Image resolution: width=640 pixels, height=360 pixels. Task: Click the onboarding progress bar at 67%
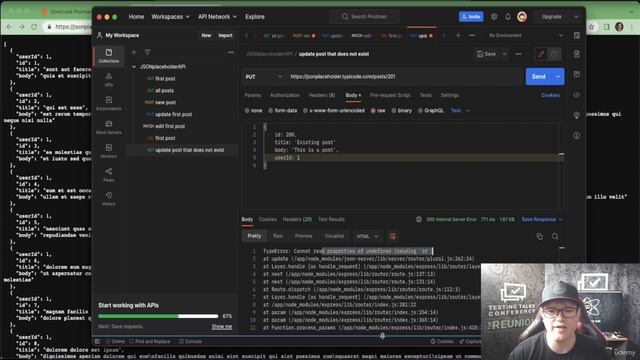coord(158,316)
